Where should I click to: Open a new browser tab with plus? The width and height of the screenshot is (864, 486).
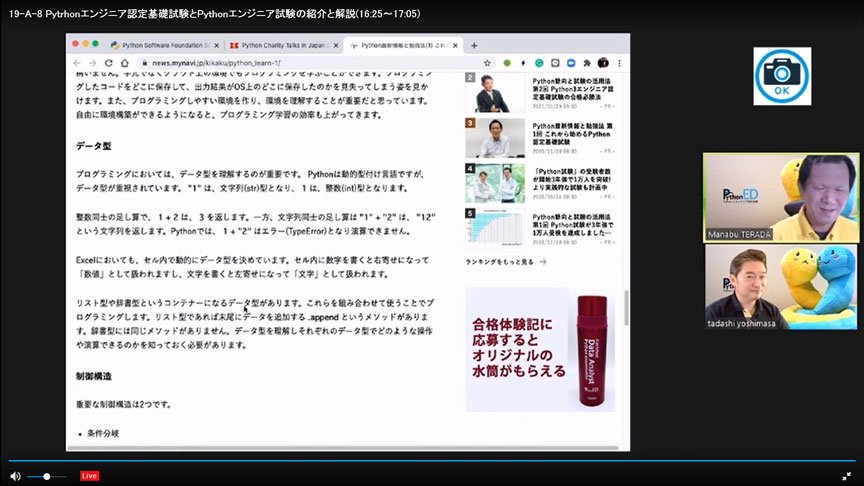tap(474, 46)
